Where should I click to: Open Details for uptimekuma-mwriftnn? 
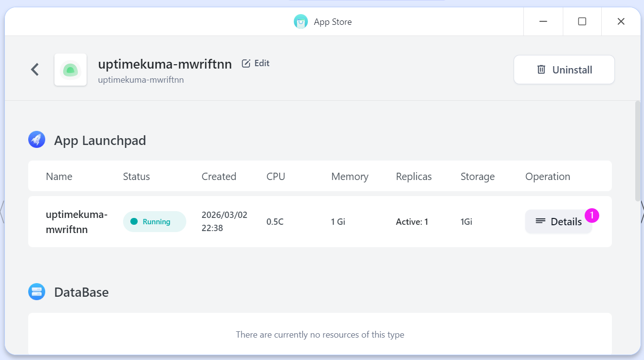point(558,222)
